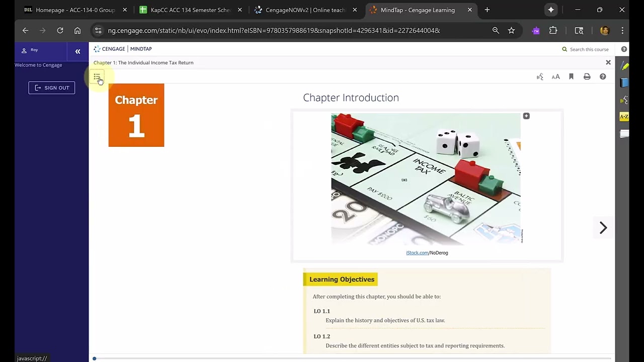644x362 pixels.
Task: Open the Chrome three-dot menu
Action: pos(622,31)
